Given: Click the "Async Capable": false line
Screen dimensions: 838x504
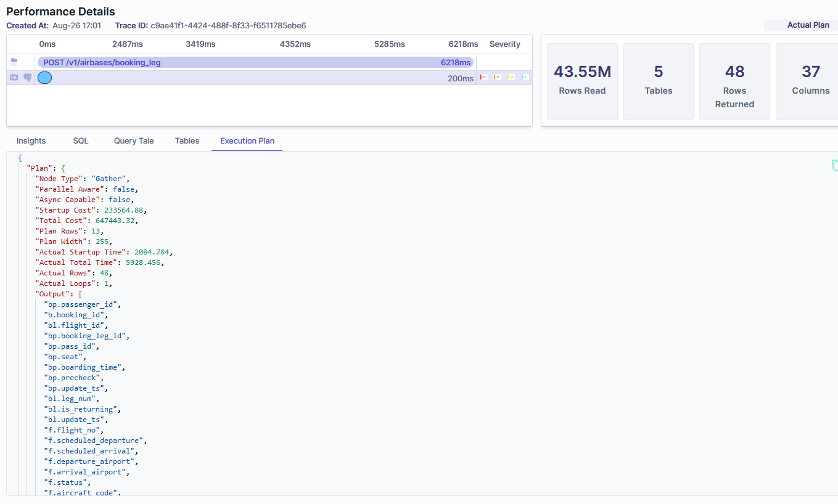Looking at the screenshot, I should point(84,200).
